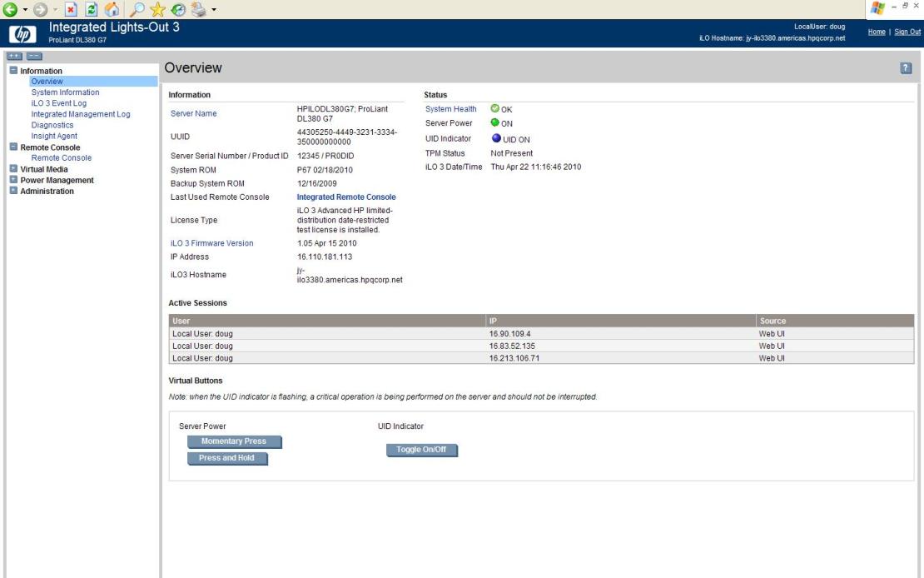Collapse the Remote Console tree section
924x578 pixels.
click(x=13, y=147)
